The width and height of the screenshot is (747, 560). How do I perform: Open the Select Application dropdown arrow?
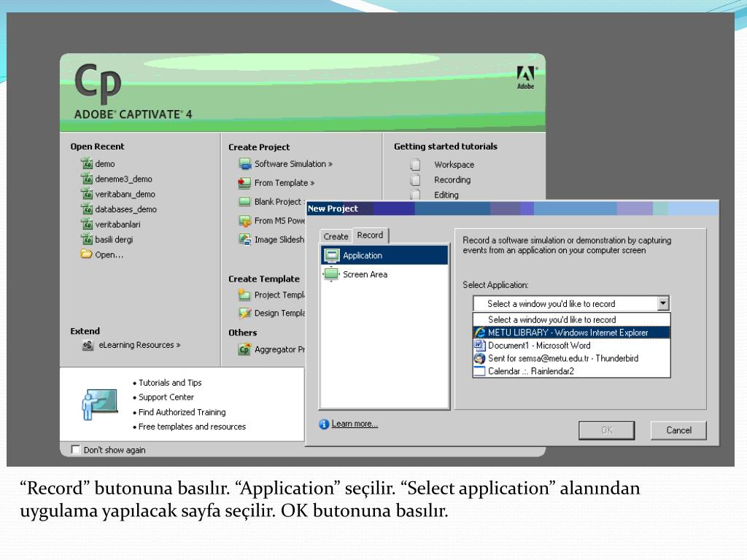tap(662, 303)
